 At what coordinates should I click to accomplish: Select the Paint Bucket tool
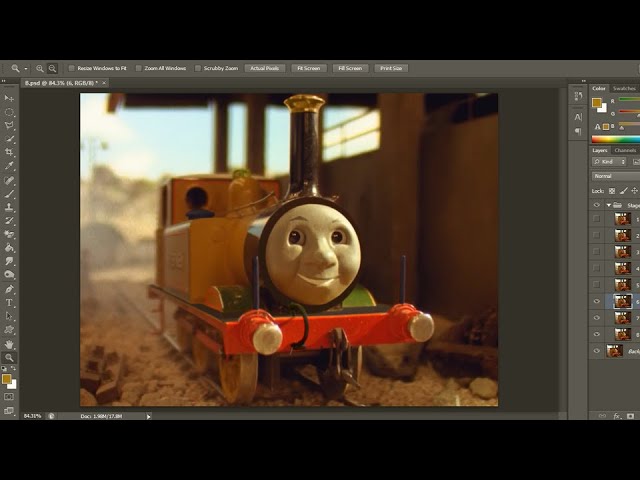(x=9, y=247)
